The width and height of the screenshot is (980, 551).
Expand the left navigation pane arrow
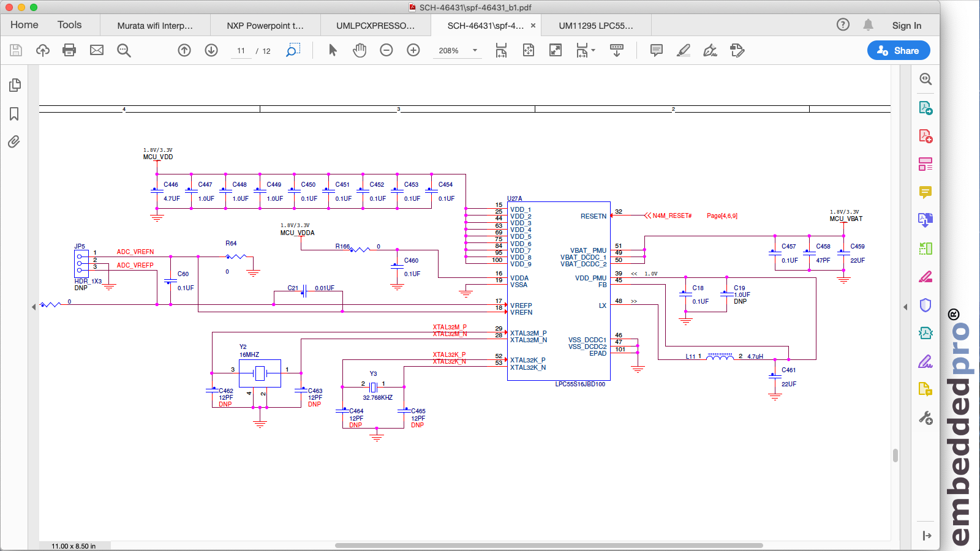(34, 307)
